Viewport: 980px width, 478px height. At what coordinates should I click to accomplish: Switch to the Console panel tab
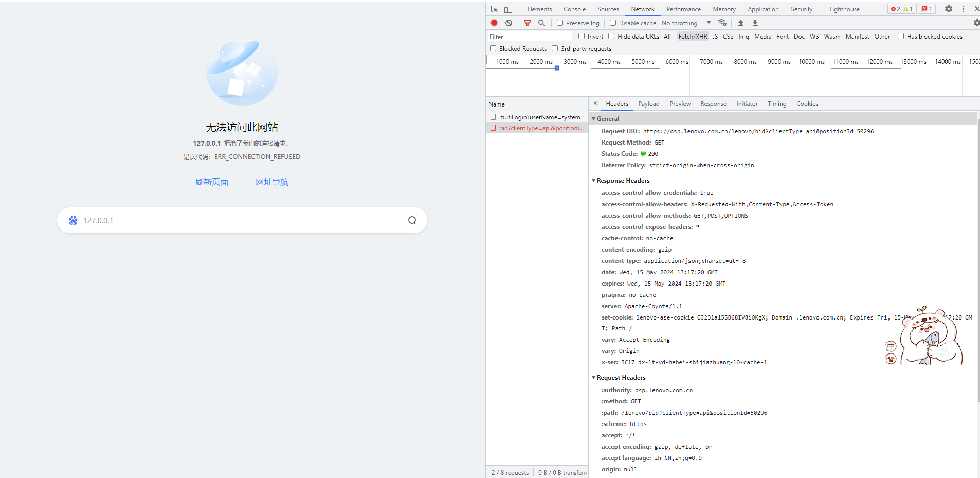(574, 9)
